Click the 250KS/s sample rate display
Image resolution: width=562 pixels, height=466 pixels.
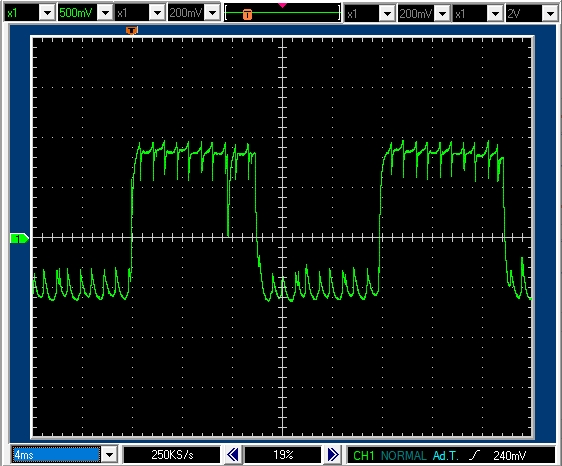click(172, 455)
